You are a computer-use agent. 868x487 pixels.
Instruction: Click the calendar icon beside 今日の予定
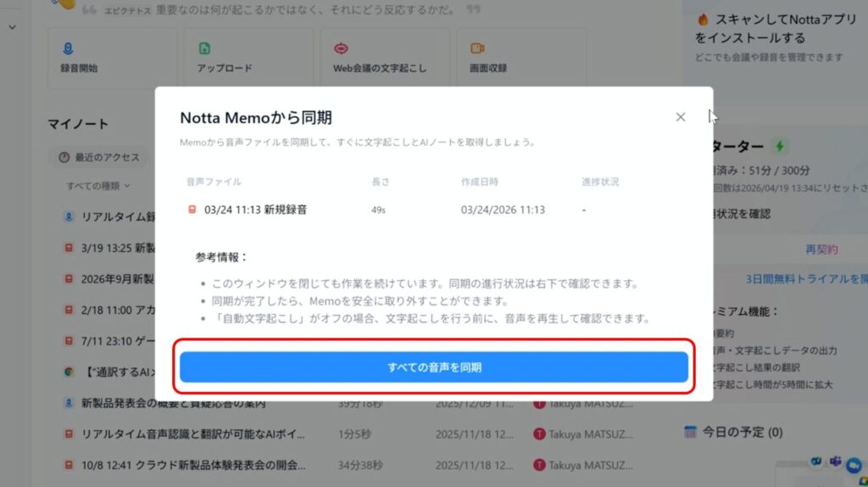coord(690,432)
